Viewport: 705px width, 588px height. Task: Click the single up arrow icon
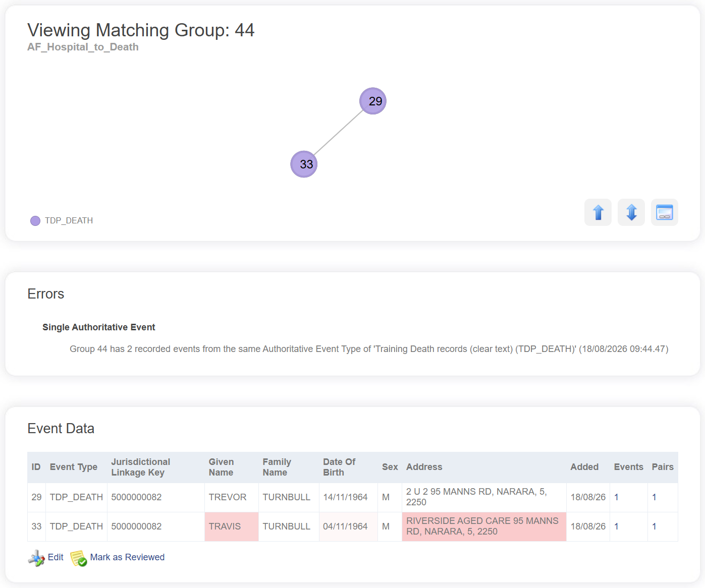click(x=598, y=212)
